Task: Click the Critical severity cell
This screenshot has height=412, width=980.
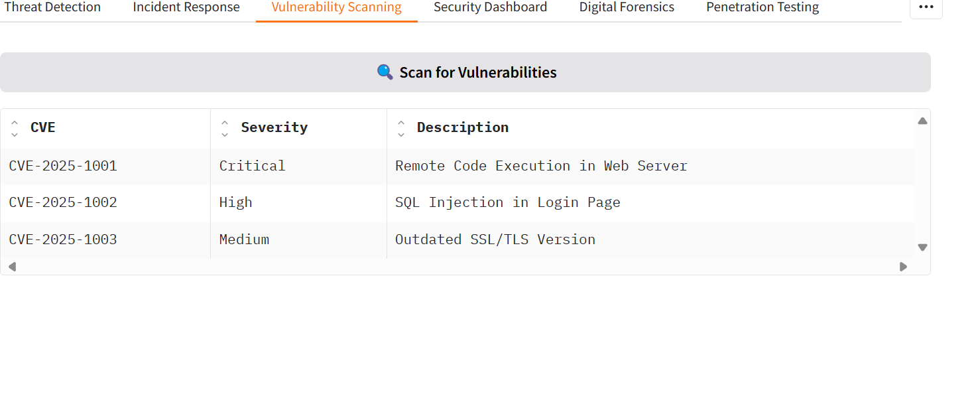Action: pos(252,166)
